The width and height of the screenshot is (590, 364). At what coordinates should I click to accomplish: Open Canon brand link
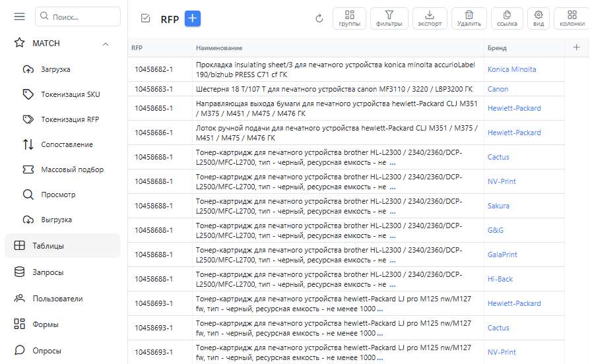point(498,89)
